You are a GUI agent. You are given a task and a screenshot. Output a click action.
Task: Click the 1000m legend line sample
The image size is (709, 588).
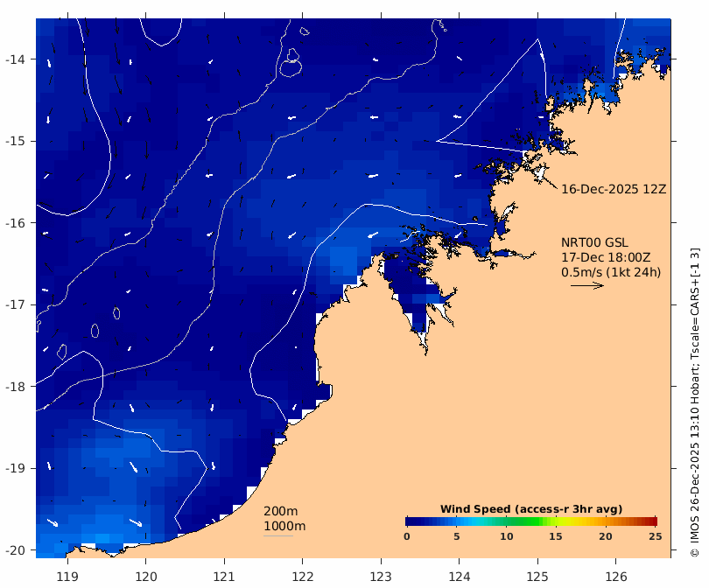278,536
